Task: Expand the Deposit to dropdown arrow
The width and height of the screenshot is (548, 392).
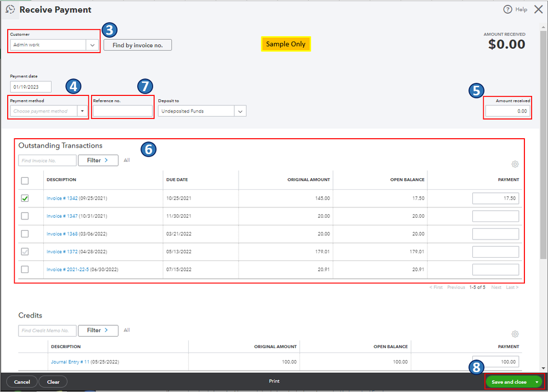Action: click(x=240, y=111)
